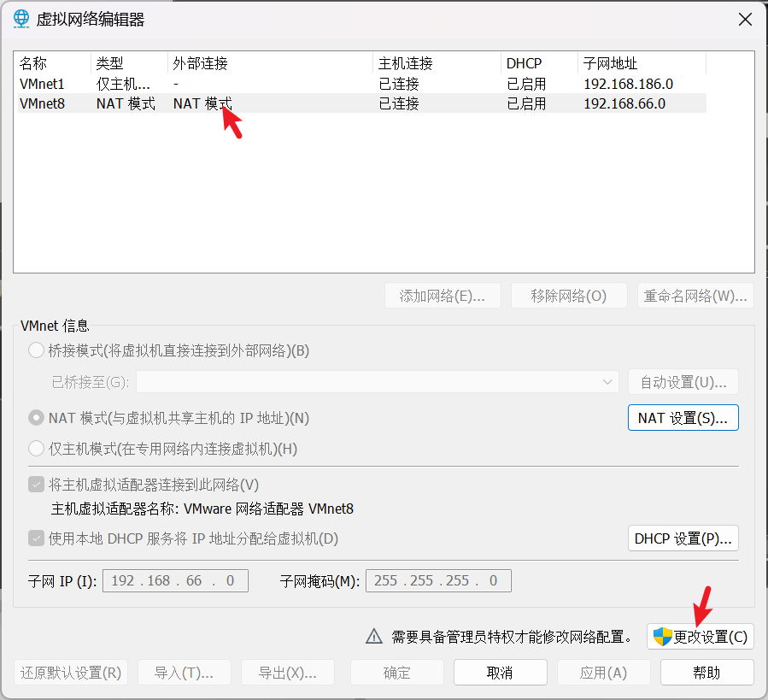The width and height of the screenshot is (768, 700).
Task: Sort by 主机连接 column header
Action: point(437,63)
